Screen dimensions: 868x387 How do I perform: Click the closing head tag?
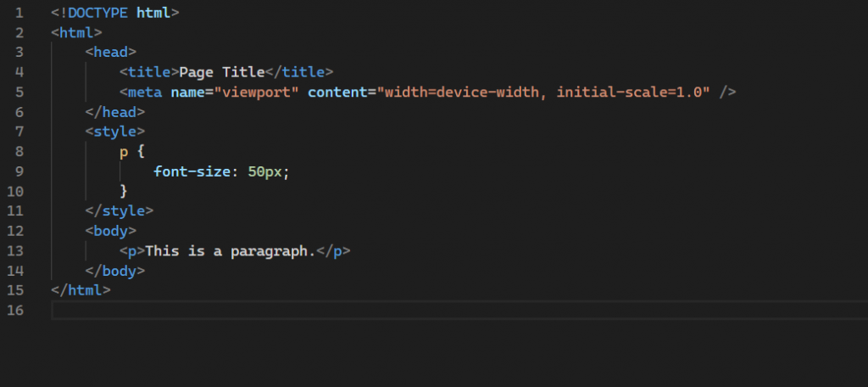(115, 112)
